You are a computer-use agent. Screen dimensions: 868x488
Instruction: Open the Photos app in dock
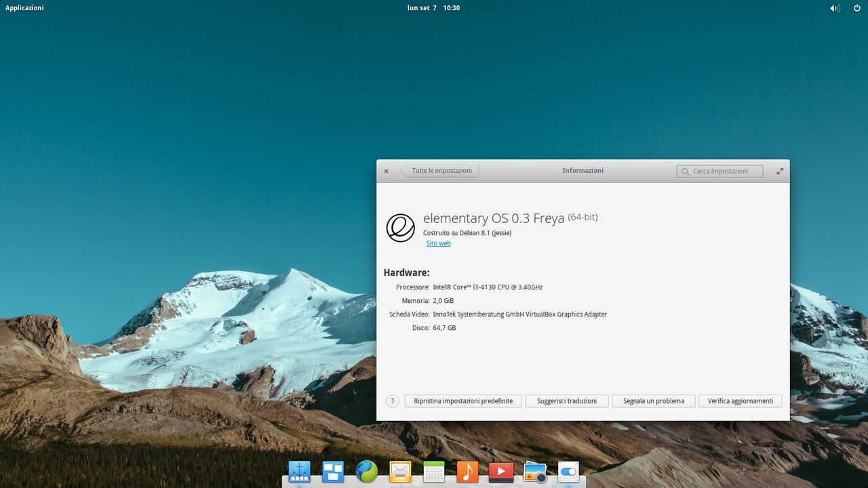[535, 471]
